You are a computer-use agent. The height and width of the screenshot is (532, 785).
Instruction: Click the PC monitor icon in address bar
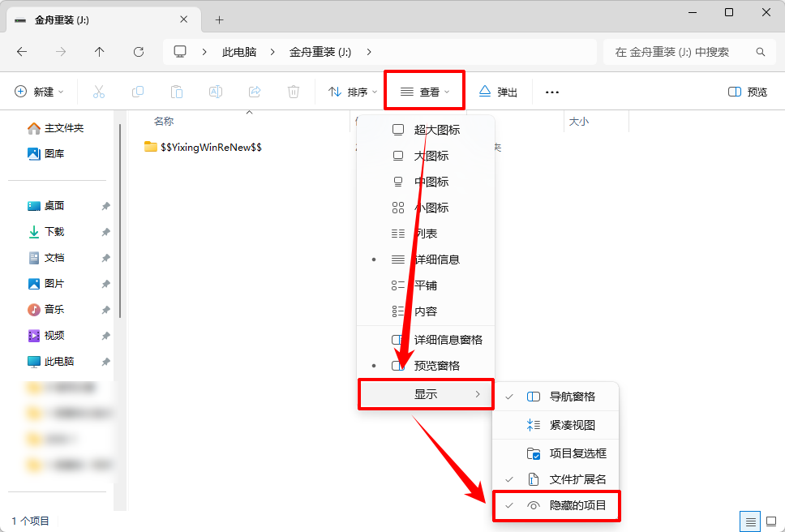tap(180, 52)
